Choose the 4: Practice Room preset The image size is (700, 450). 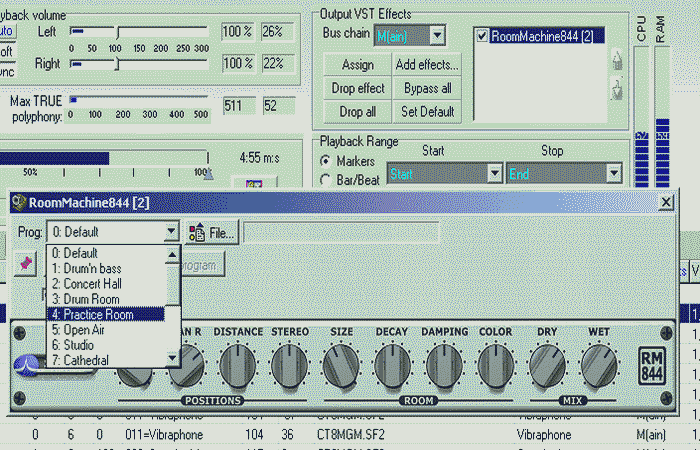pyautogui.click(x=98, y=314)
